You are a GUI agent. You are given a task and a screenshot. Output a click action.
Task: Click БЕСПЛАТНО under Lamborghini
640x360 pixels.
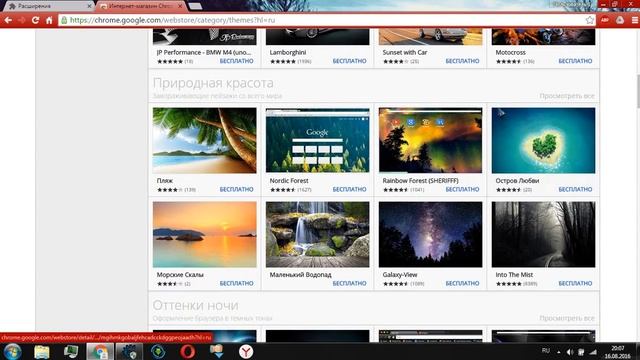pyautogui.click(x=349, y=61)
